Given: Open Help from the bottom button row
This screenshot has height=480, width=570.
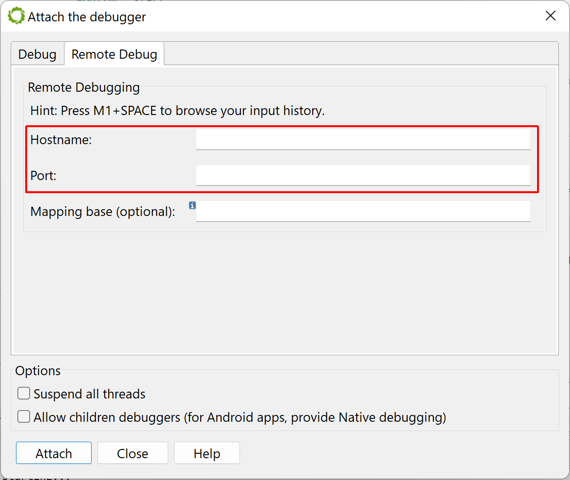Looking at the screenshot, I should click(x=207, y=453).
